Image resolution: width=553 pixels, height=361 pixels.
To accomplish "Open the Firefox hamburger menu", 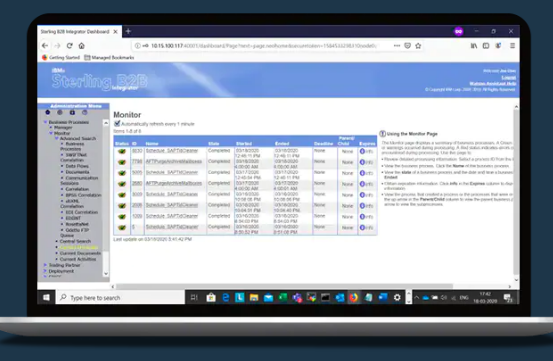I will point(512,45).
